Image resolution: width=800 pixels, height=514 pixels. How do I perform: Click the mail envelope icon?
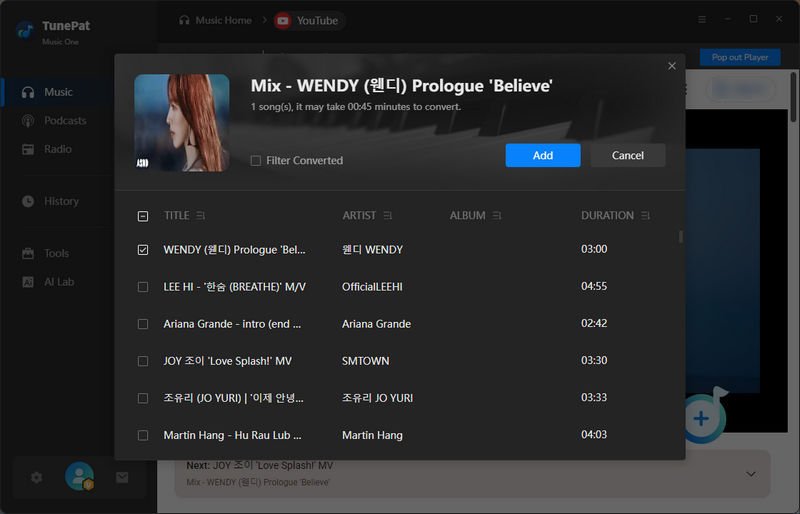pos(122,477)
